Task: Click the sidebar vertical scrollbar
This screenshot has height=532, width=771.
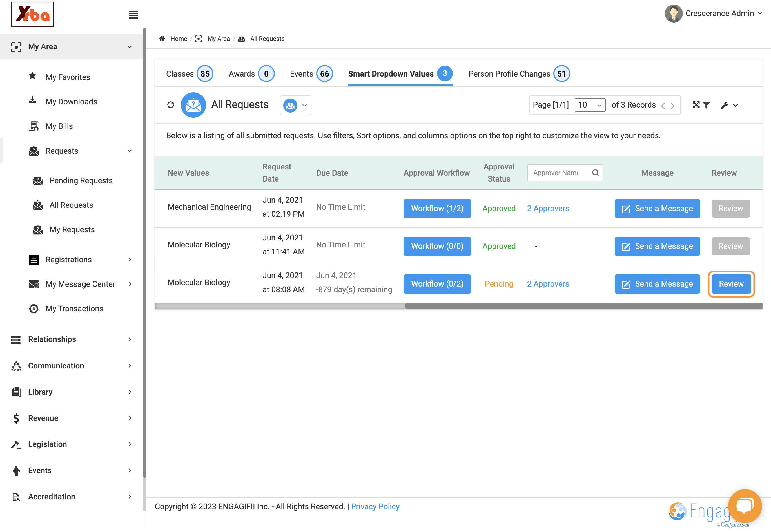Action: [x=145, y=253]
